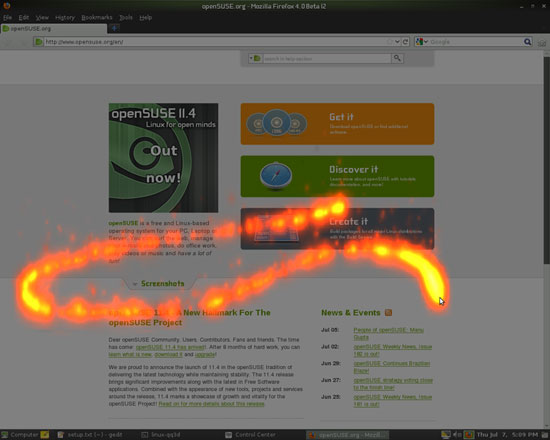The width and height of the screenshot is (550, 440).
Task: Click the openSUSE 11.4 Out now image
Action: coord(163,158)
